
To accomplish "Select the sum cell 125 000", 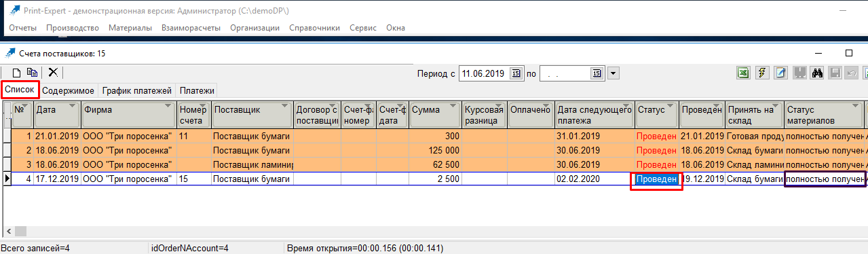I will [435, 150].
